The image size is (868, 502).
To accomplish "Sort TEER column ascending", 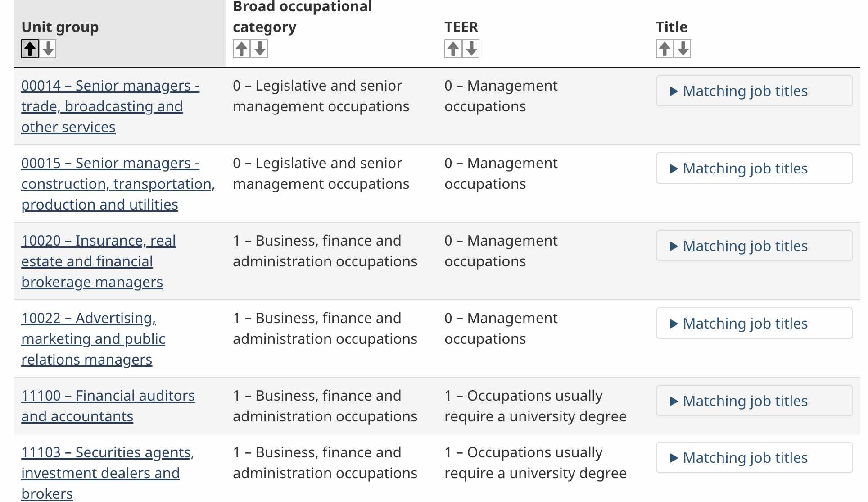I will 453,49.
